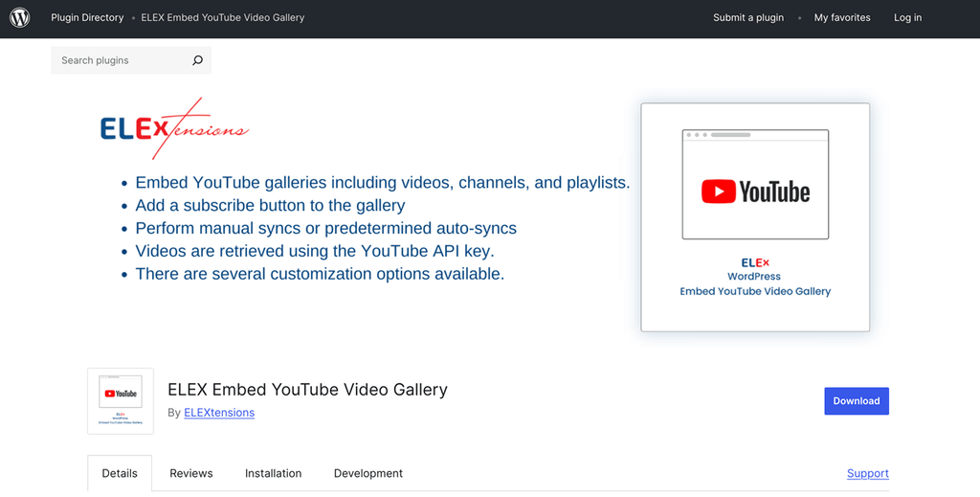Open the Development tab
This screenshot has width=980, height=497.
coord(368,473)
